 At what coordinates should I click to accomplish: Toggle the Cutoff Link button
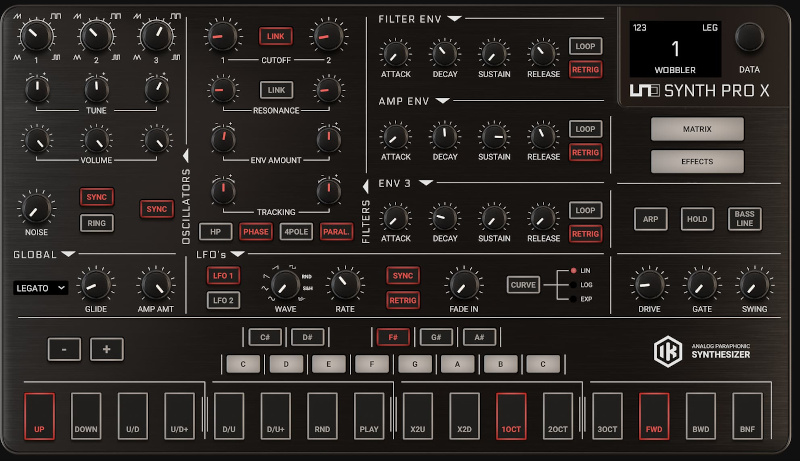click(276, 36)
